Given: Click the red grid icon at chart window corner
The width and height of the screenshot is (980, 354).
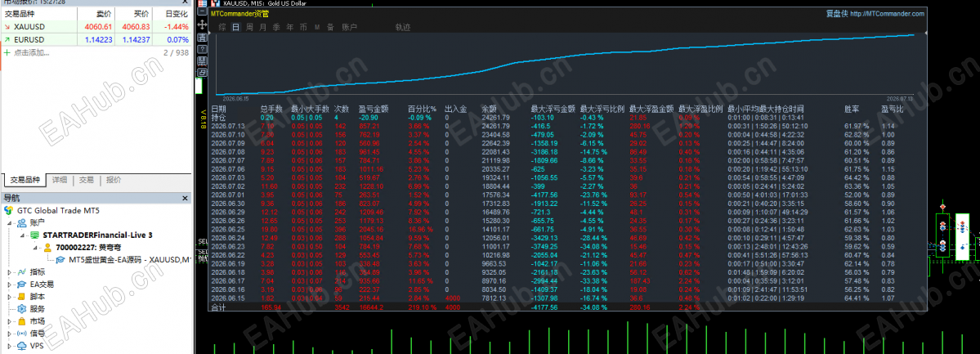Looking at the screenshot, I should point(202,3).
